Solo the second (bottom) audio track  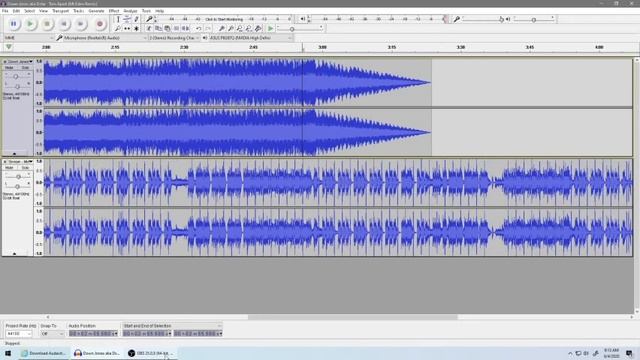(25, 168)
